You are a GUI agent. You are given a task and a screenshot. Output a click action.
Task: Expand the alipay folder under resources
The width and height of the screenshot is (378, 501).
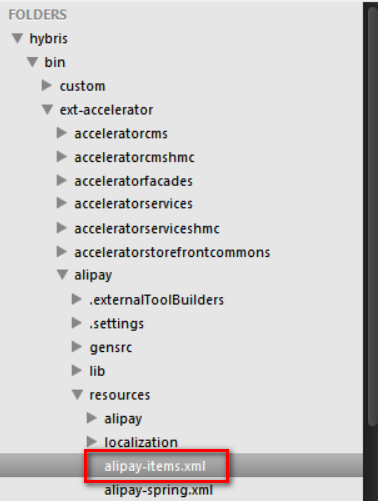(x=92, y=418)
